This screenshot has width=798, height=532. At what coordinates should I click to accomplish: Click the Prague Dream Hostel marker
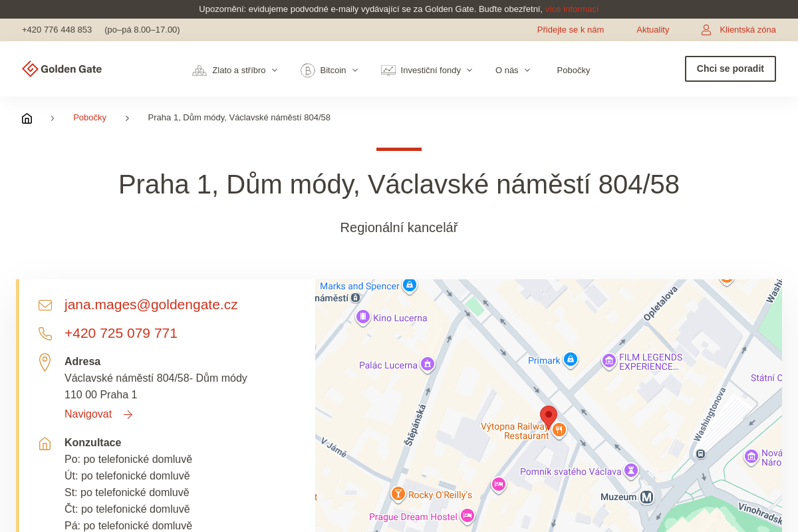pos(467,515)
